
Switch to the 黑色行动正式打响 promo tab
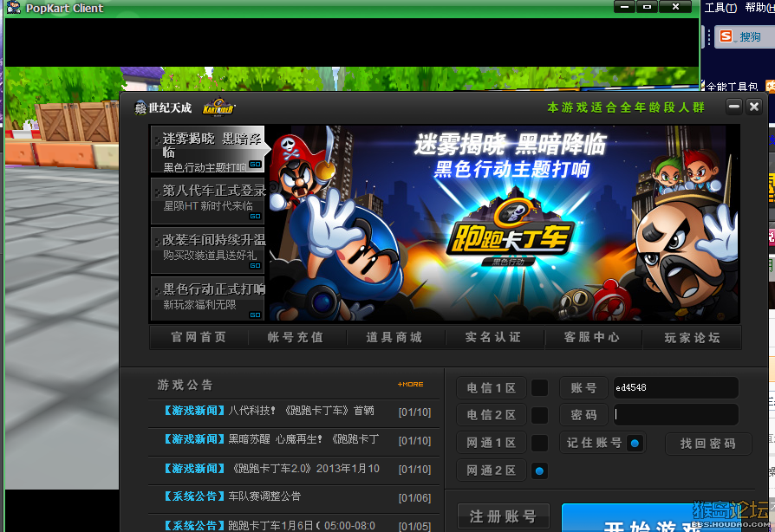coord(207,298)
